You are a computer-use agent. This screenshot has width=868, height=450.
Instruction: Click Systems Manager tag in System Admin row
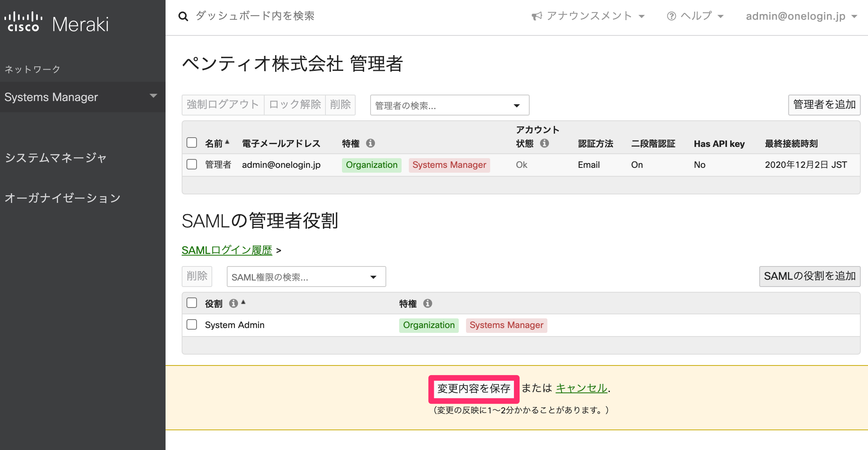pyautogui.click(x=506, y=325)
